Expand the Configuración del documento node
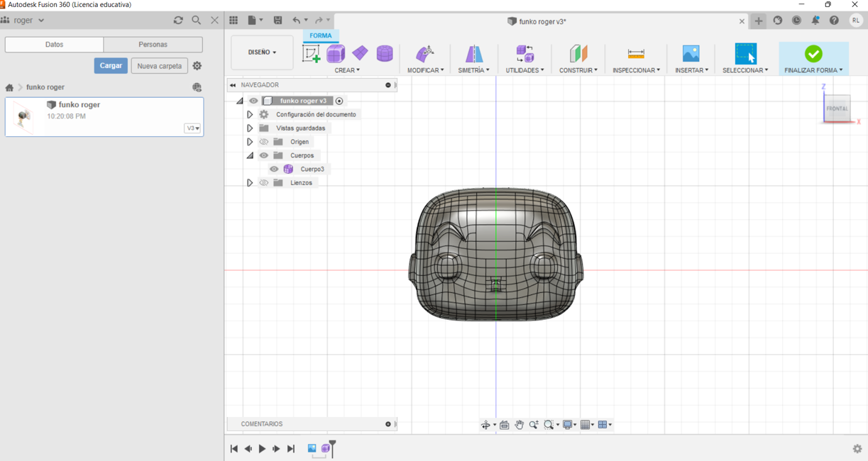This screenshot has width=868, height=461. 250,114
